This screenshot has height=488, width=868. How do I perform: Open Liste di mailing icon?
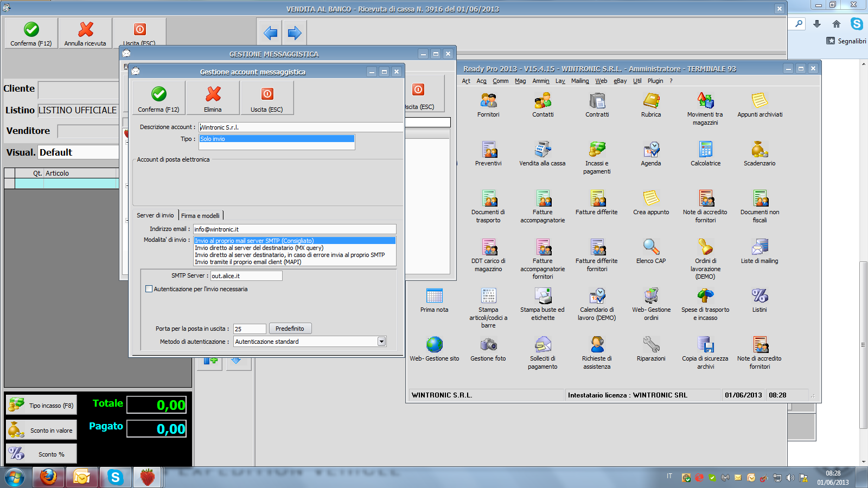click(759, 252)
